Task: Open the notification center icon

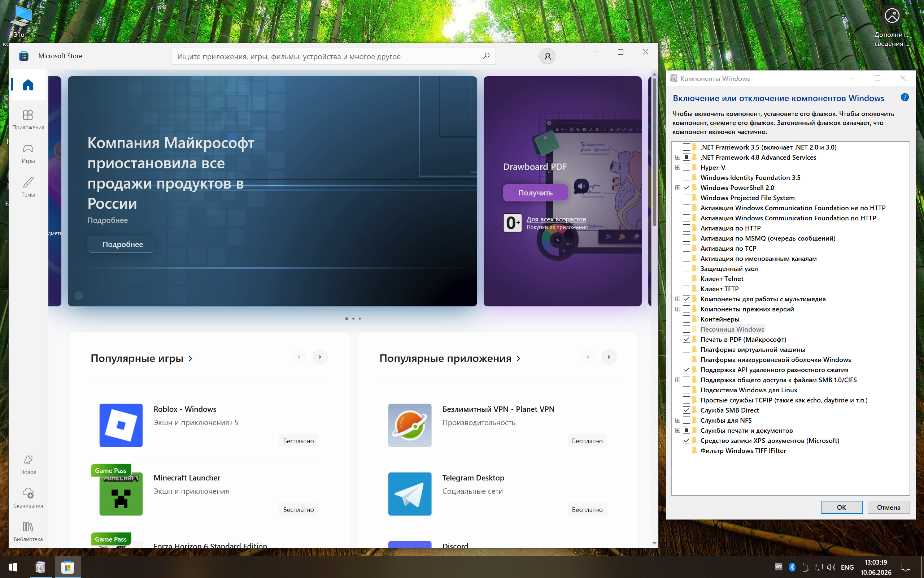Action: 906,567
